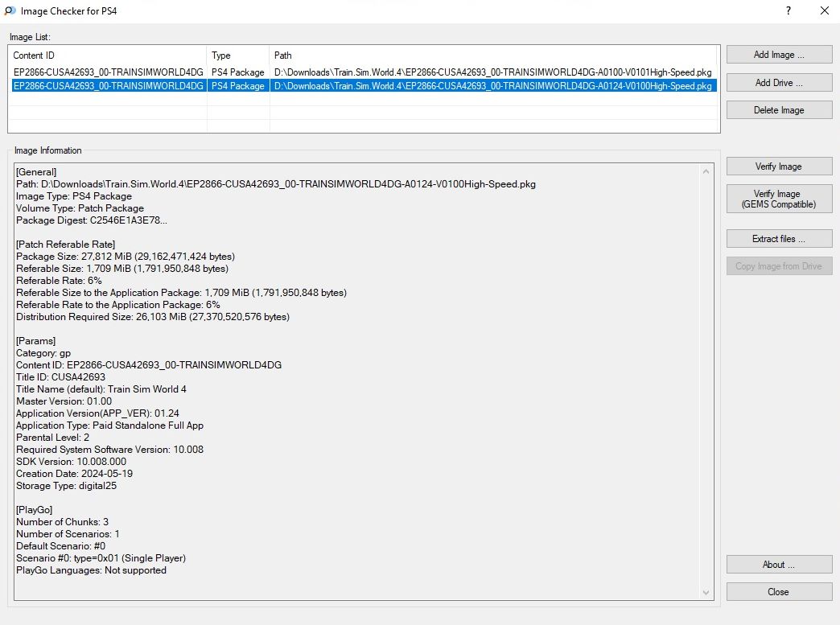Click the Add Drive ... button
Screen dimensions: 840x625
coord(779,83)
